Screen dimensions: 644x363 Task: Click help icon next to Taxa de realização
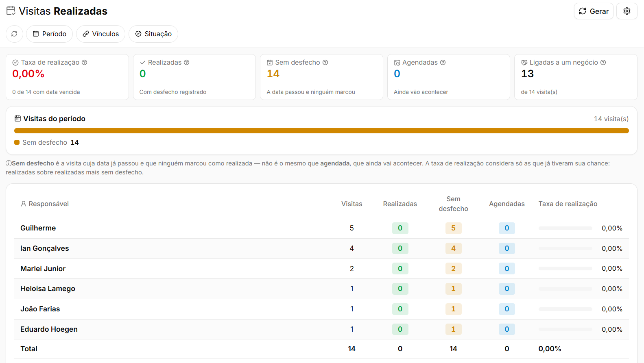[x=85, y=63]
